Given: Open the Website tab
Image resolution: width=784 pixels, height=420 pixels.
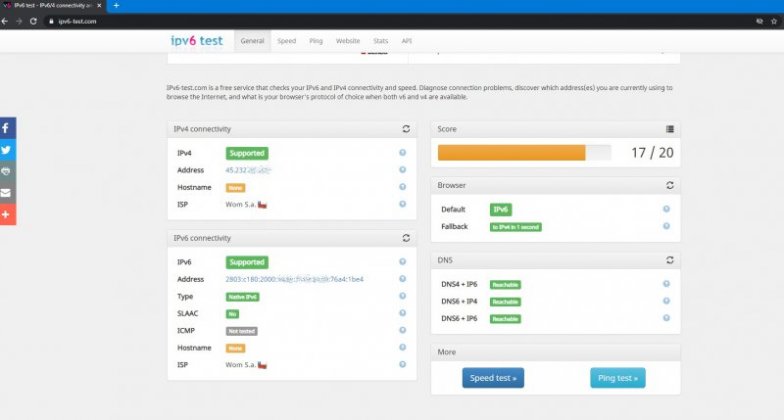Looking at the screenshot, I should click(348, 40).
